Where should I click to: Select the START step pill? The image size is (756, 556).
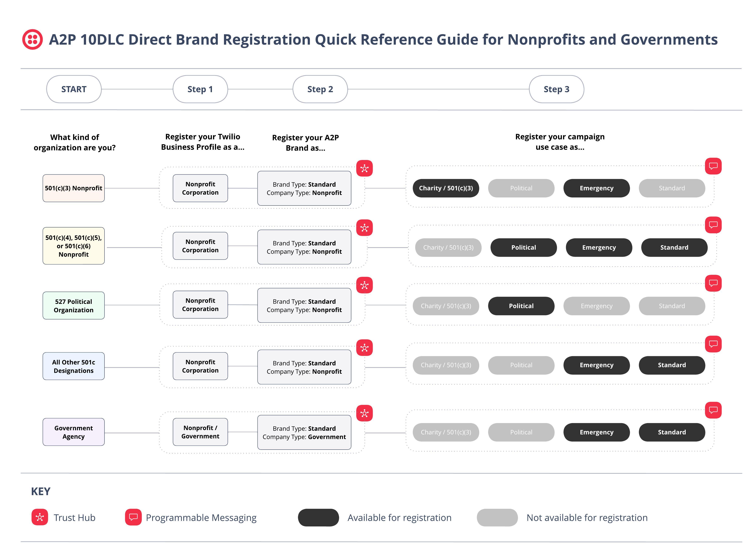pos(74,89)
